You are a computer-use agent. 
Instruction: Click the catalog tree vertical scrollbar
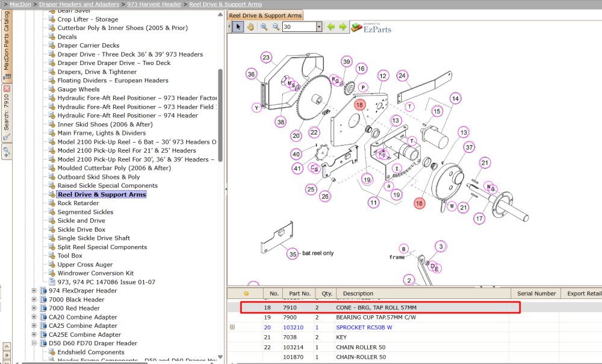point(220,115)
